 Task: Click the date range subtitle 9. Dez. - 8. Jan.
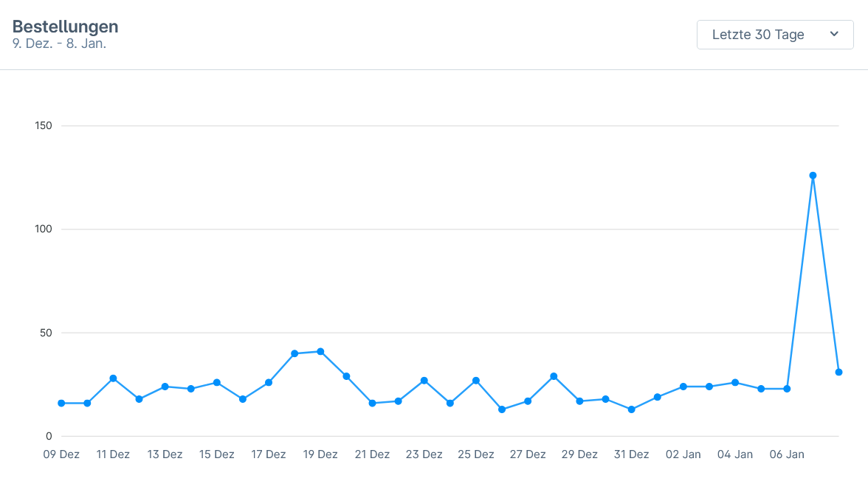tap(60, 44)
